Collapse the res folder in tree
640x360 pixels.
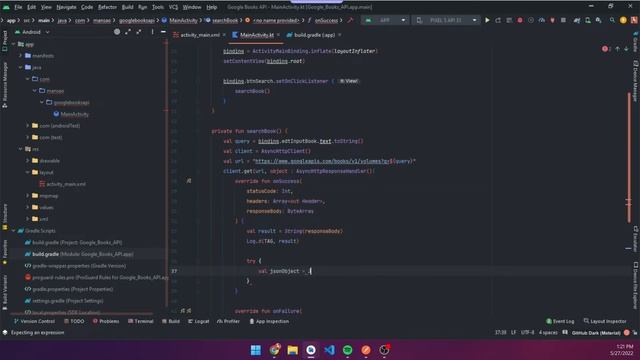point(20,149)
